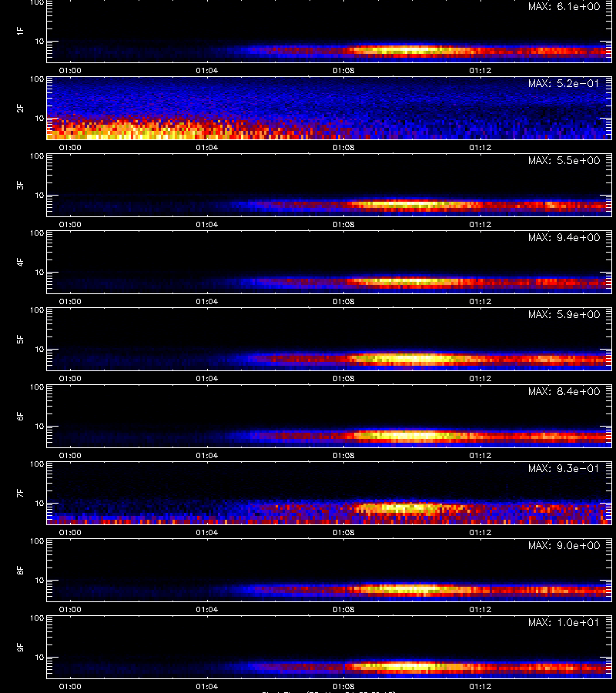Select the '8F' y-axis panel label

pos(20,570)
